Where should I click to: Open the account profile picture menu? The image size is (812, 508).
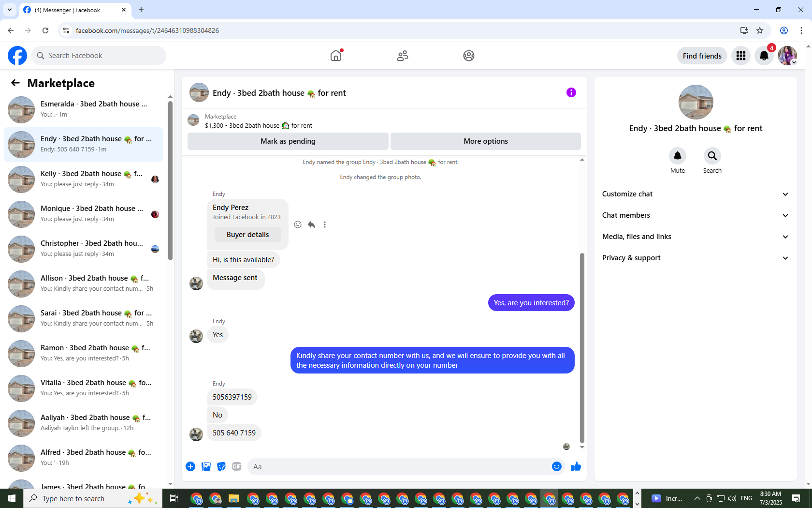pyautogui.click(x=787, y=56)
